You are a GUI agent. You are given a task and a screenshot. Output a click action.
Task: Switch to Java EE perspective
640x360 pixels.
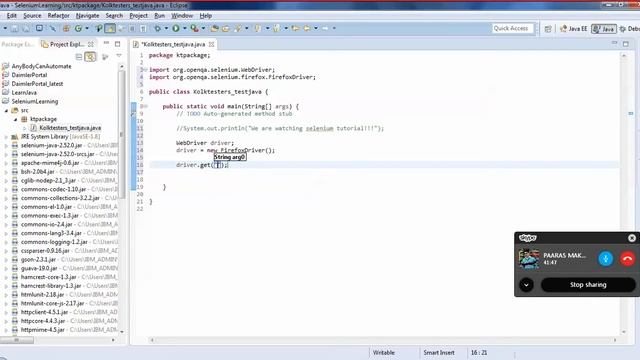(x=573, y=29)
